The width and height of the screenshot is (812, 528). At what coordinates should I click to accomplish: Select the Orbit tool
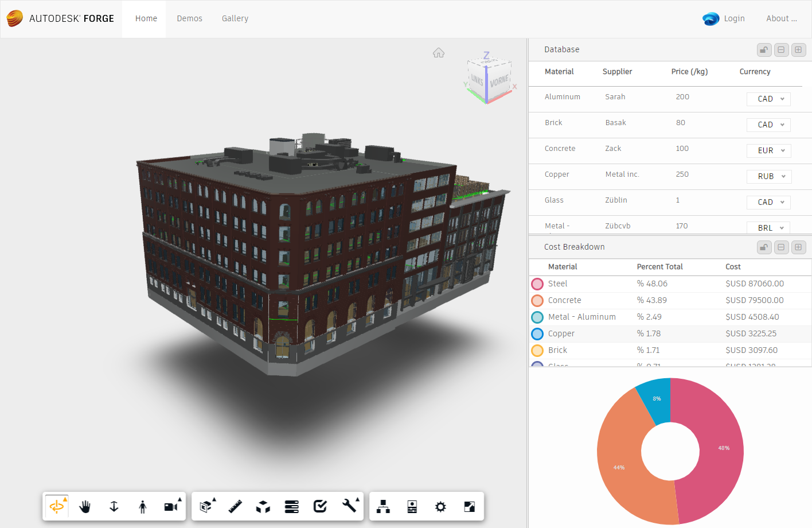56,506
